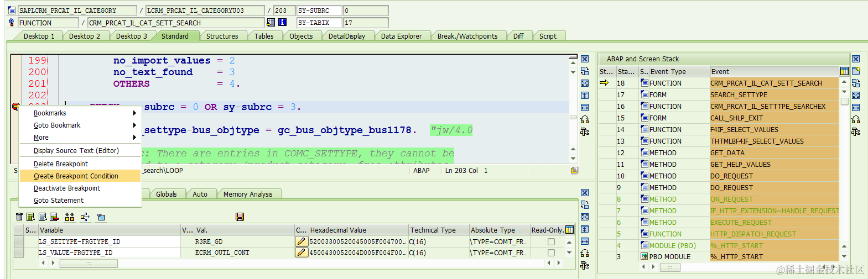Expand the Bookmarks submenu
This screenshot has width=868, height=279.
point(81,113)
